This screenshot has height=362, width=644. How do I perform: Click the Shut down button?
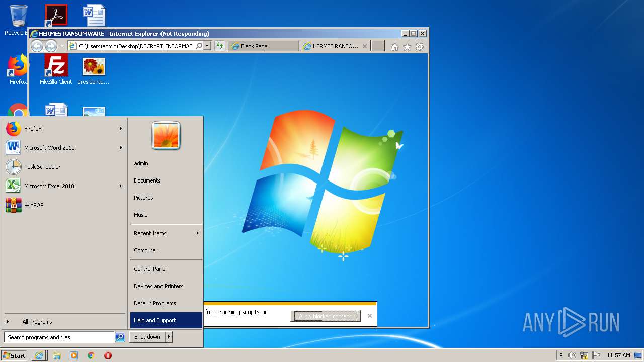point(147,337)
